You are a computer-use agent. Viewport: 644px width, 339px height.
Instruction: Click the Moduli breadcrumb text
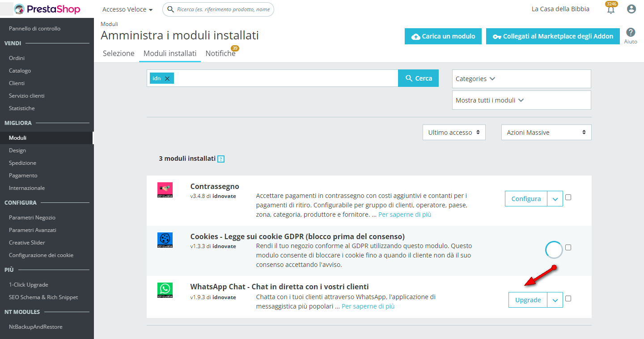tap(109, 24)
